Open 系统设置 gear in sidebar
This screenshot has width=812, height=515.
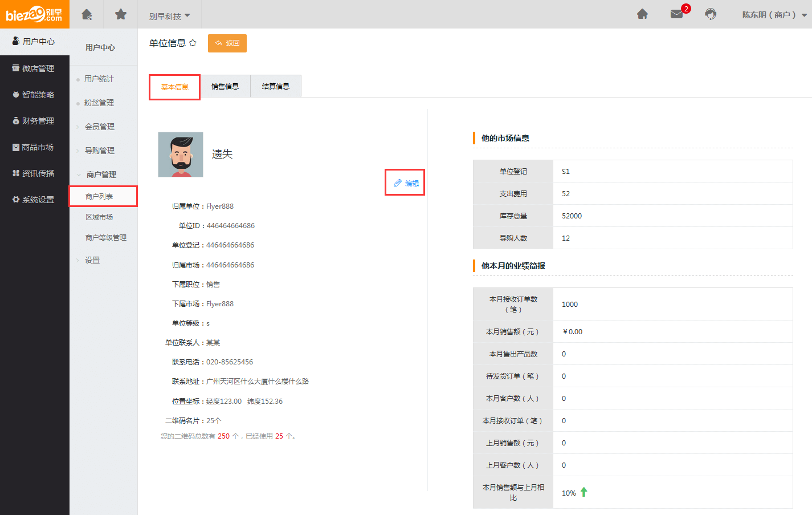tap(35, 200)
